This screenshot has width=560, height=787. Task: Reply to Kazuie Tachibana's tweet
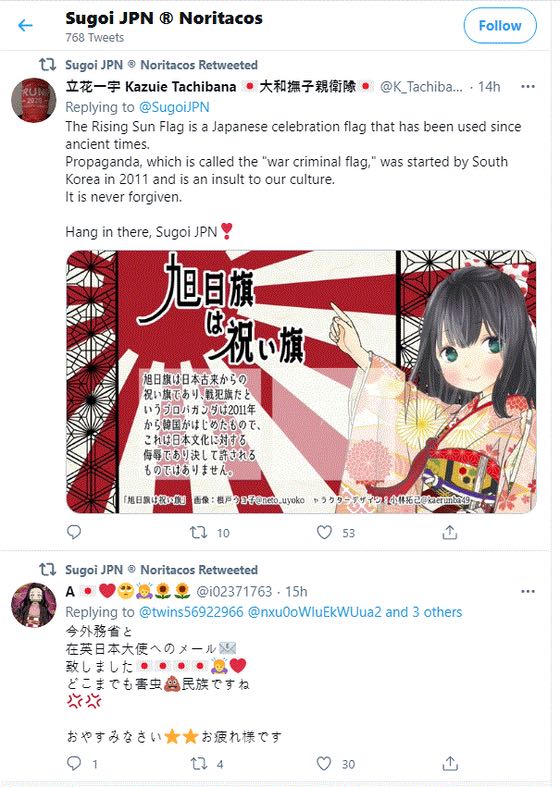tap(74, 532)
